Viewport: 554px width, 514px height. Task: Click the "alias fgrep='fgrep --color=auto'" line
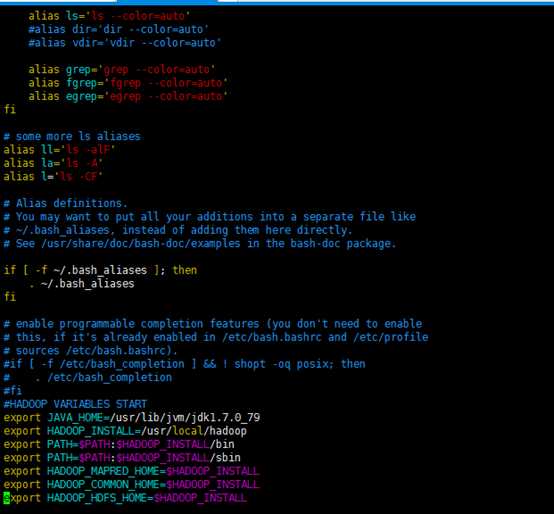(128, 83)
